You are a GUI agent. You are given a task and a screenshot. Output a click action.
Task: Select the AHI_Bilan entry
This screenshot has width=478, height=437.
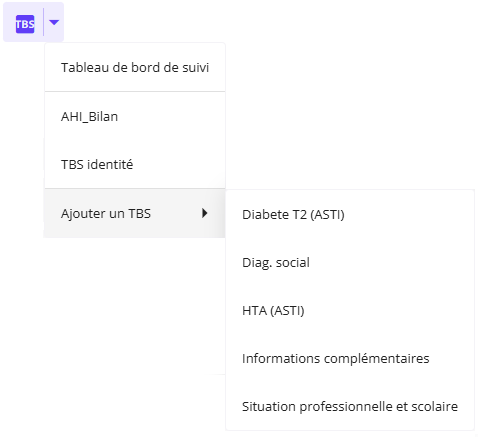[135, 116]
